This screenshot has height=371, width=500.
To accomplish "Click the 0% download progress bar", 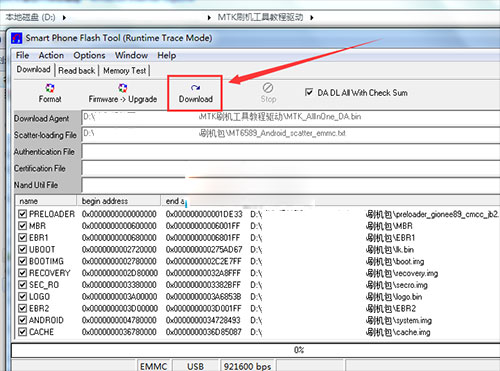I will coord(256,350).
